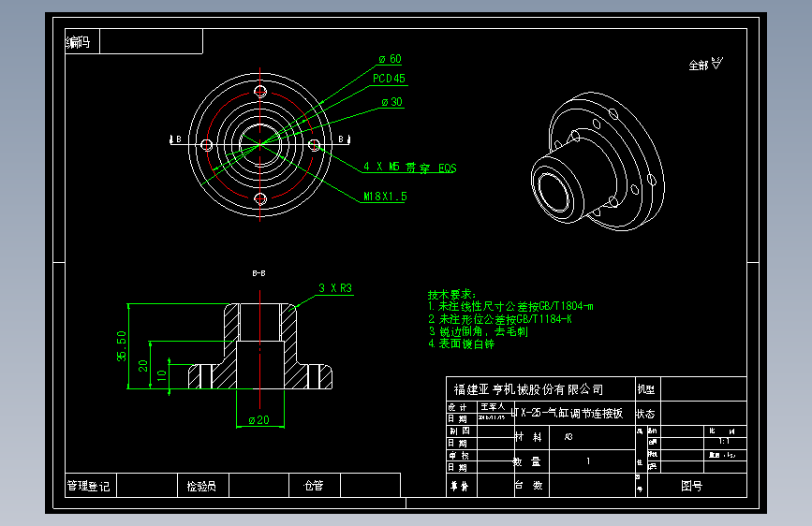Screen dimensions: 812x526
Task: Click the 技术要求 heading
Action: [451, 295]
